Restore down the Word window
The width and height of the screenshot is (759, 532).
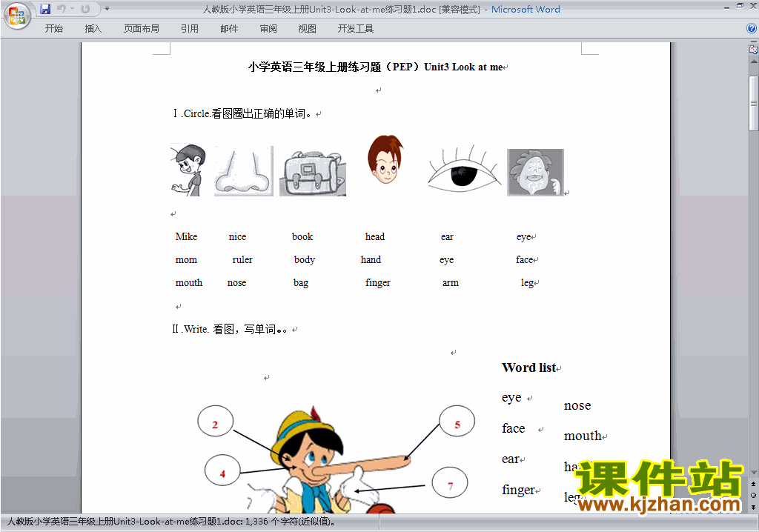(x=740, y=6)
